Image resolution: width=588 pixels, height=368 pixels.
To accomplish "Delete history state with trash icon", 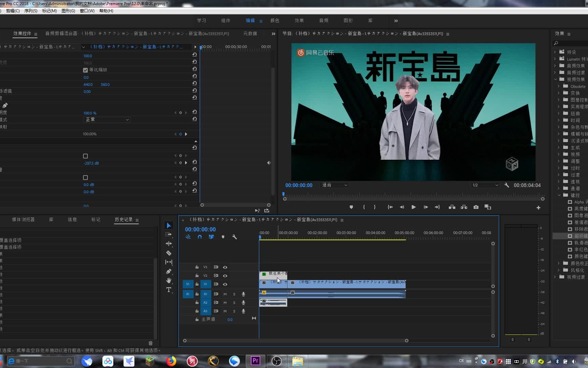I will (150, 343).
